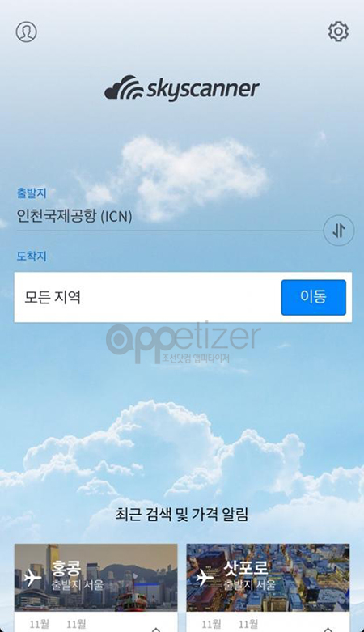Select the 삿포로 destination title text
The width and height of the screenshot is (364, 632).
click(x=246, y=568)
